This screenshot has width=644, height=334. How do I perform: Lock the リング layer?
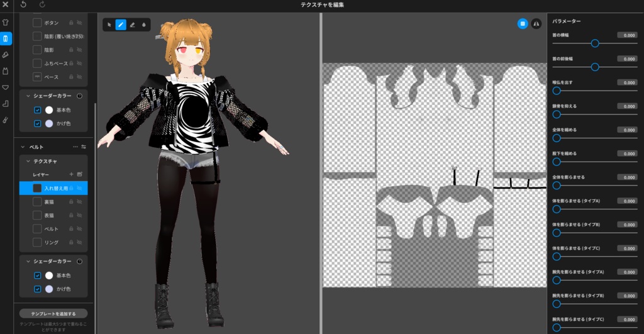pyautogui.click(x=71, y=242)
